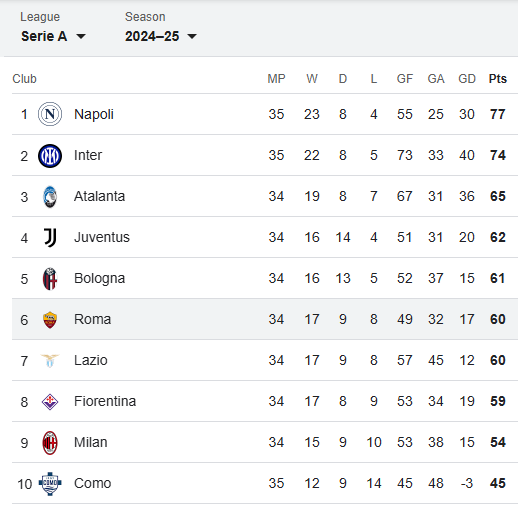This screenshot has height=505, width=518.
Task: Click the Como club crest
Action: pyautogui.click(x=50, y=484)
